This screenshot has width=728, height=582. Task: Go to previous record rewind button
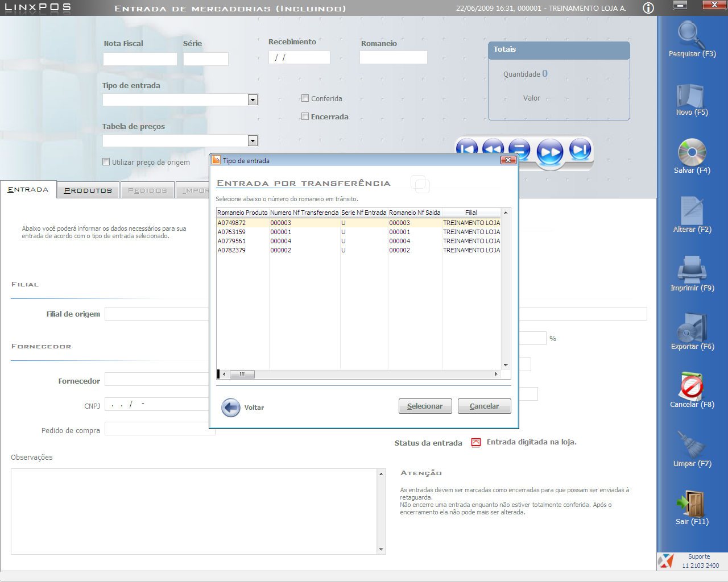click(493, 149)
